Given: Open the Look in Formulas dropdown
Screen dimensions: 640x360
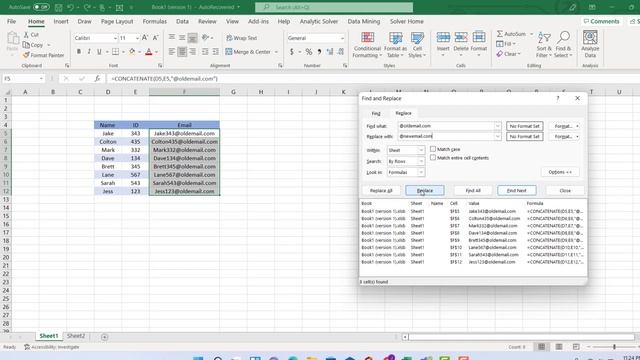Looking at the screenshot, I should (421, 172).
